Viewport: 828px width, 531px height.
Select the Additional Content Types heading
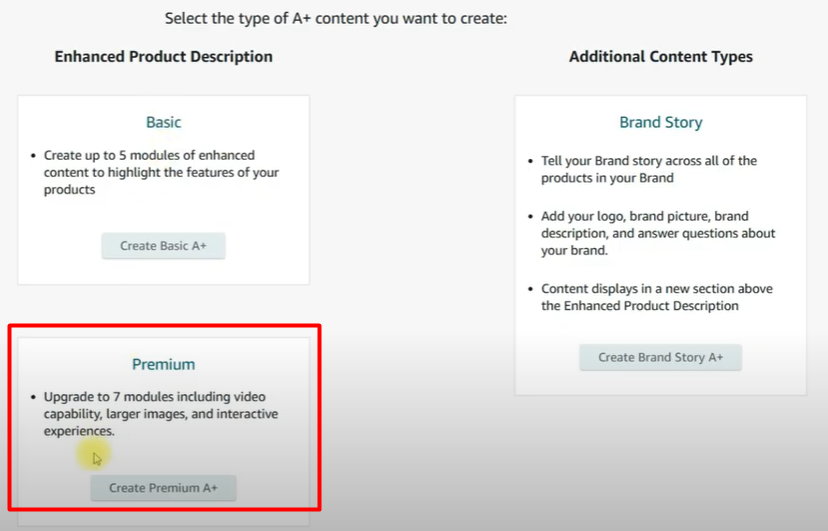tap(661, 57)
